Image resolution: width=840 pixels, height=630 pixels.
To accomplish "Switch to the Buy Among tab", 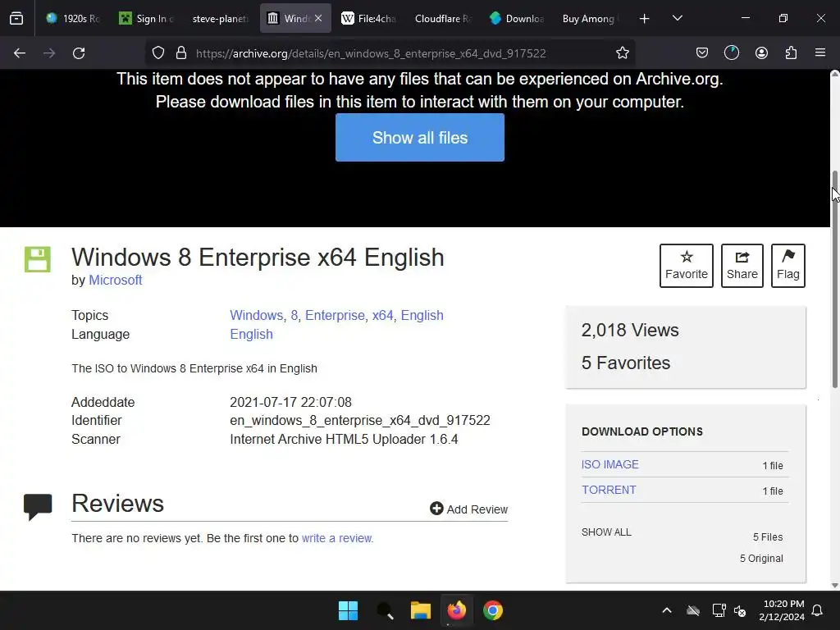I will [x=591, y=19].
